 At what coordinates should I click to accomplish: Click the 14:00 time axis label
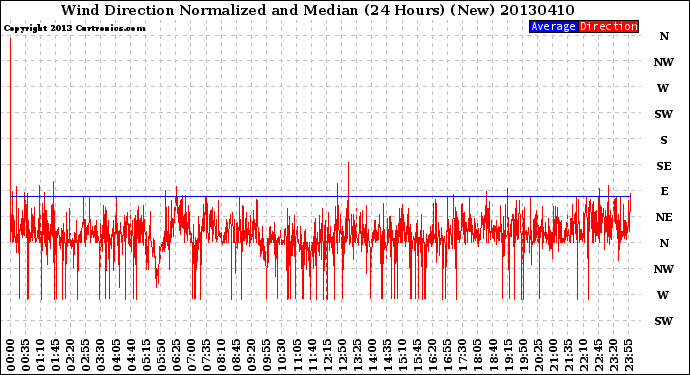pyautogui.click(x=372, y=355)
